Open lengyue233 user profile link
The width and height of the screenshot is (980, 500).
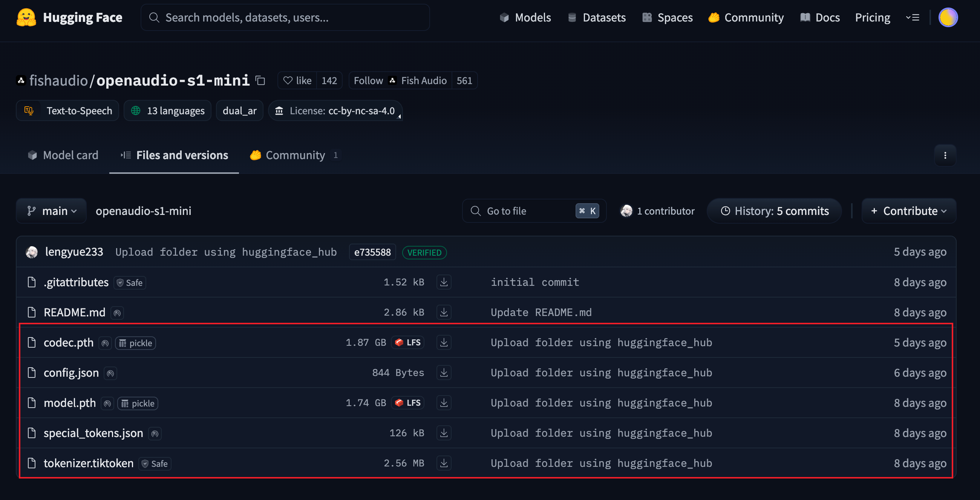pos(74,252)
